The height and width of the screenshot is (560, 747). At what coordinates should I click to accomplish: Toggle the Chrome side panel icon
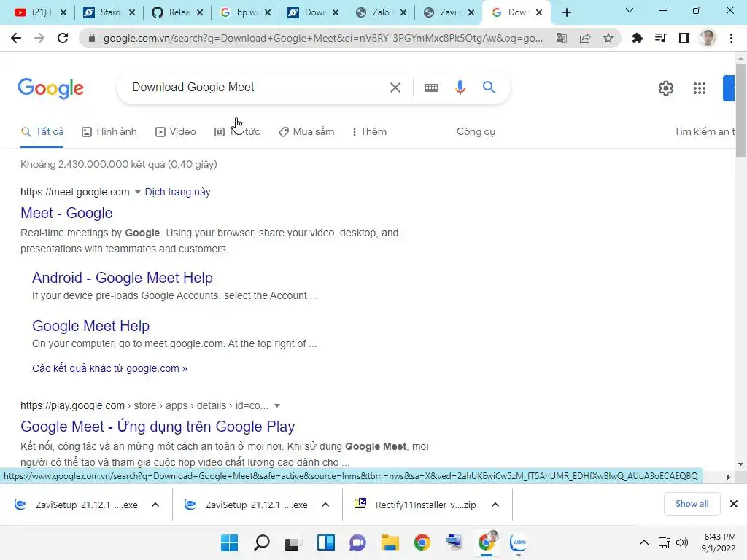tap(684, 38)
